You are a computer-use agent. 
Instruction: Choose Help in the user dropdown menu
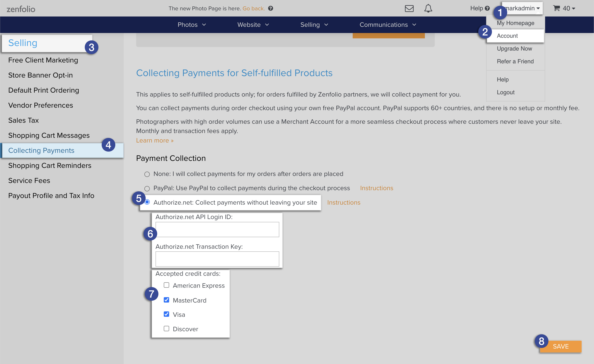pos(503,79)
